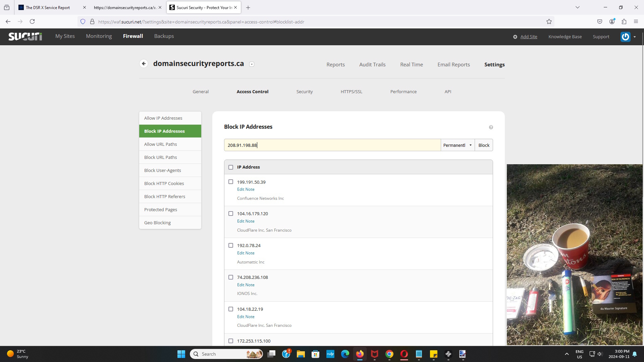Click the Firefox extensions puzzle icon
The height and width of the screenshot is (362, 644).
pyautogui.click(x=624, y=22)
